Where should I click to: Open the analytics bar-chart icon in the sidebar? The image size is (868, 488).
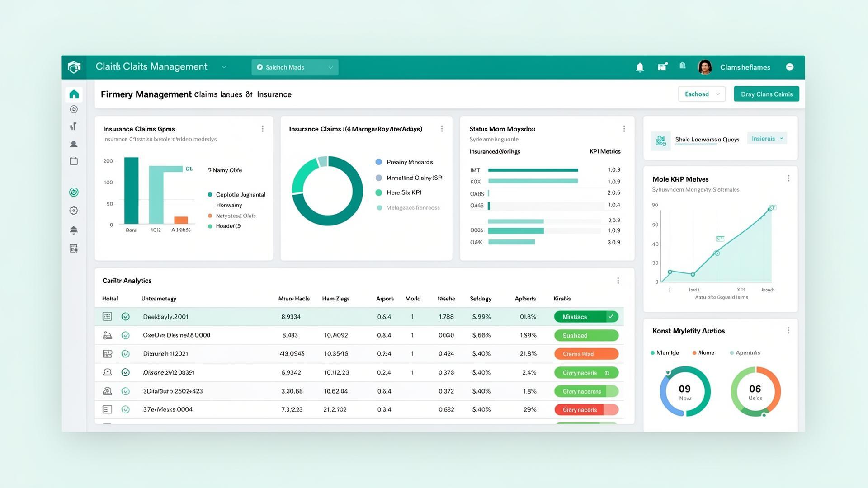(73, 126)
